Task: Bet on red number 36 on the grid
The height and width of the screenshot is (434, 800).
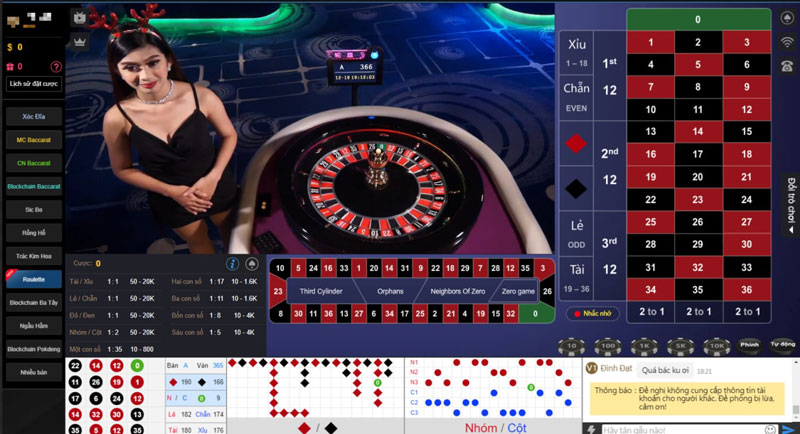Action: tap(746, 290)
